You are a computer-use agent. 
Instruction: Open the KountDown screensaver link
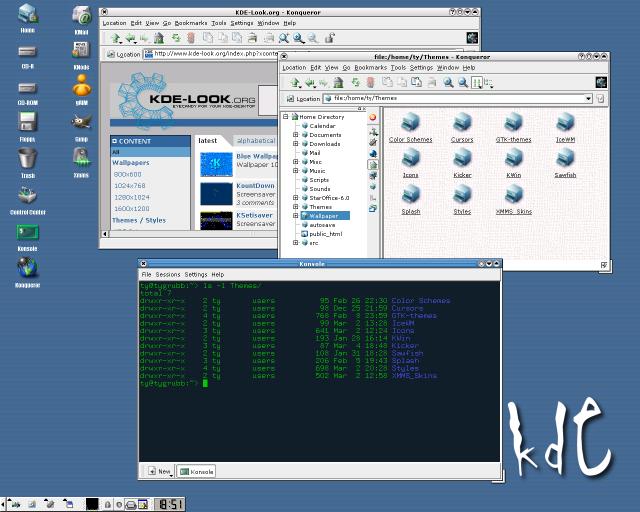pos(256,186)
